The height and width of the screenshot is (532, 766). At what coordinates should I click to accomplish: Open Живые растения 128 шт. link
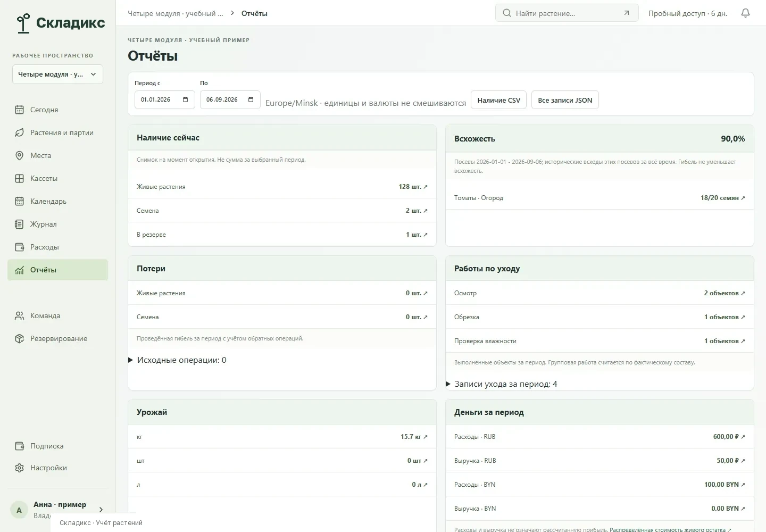[413, 187]
